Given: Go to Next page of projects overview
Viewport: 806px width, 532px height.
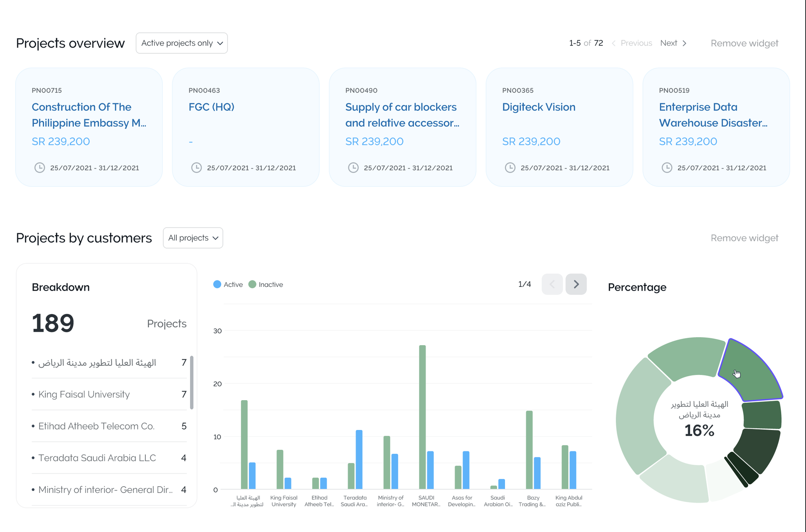Looking at the screenshot, I should [673, 43].
